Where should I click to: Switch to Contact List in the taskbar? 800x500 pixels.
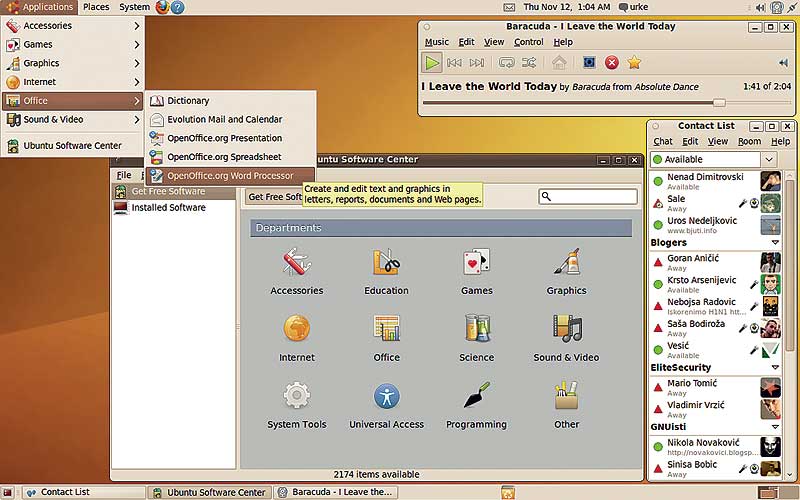pyautogui.click(x=83, y=492)
